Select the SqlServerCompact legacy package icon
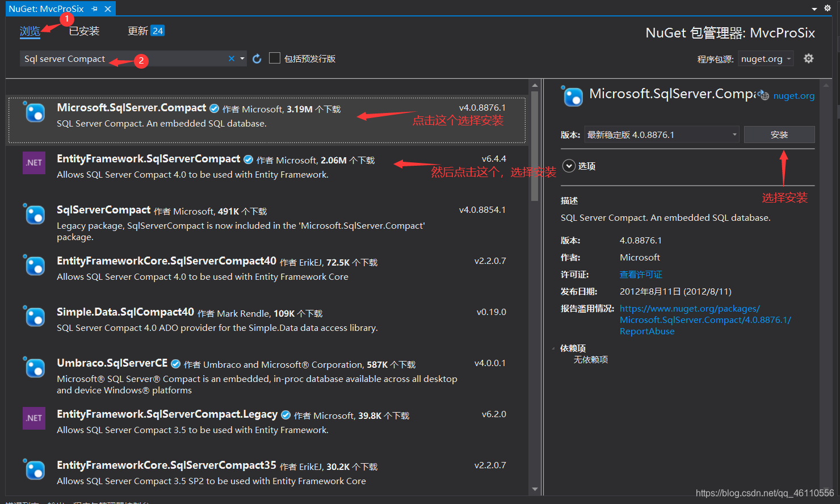The width and height of the screenshot is (840, 504). point(34,214)
